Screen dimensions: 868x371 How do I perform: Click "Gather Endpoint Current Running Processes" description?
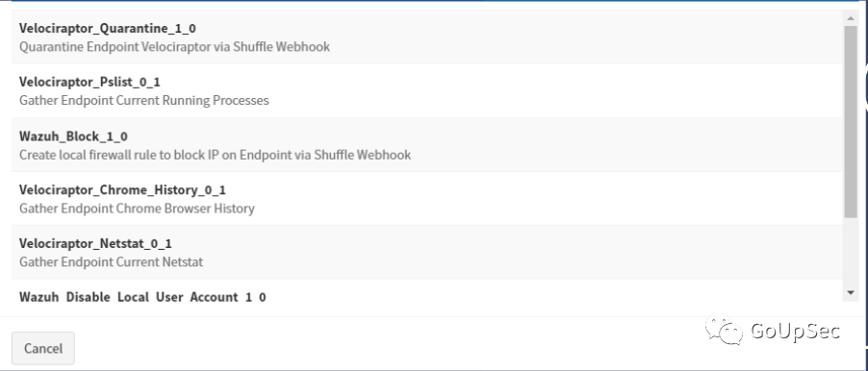(144, 101)
